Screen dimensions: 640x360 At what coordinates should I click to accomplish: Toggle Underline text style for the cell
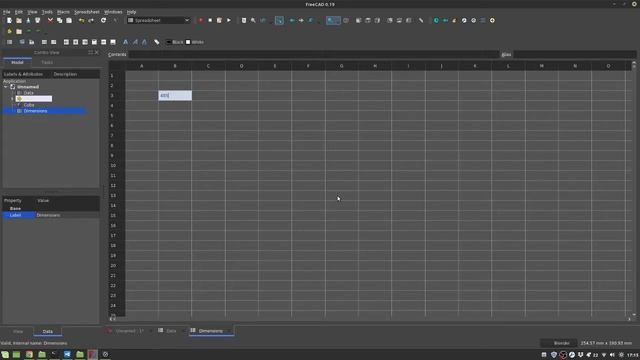point(144,42)
